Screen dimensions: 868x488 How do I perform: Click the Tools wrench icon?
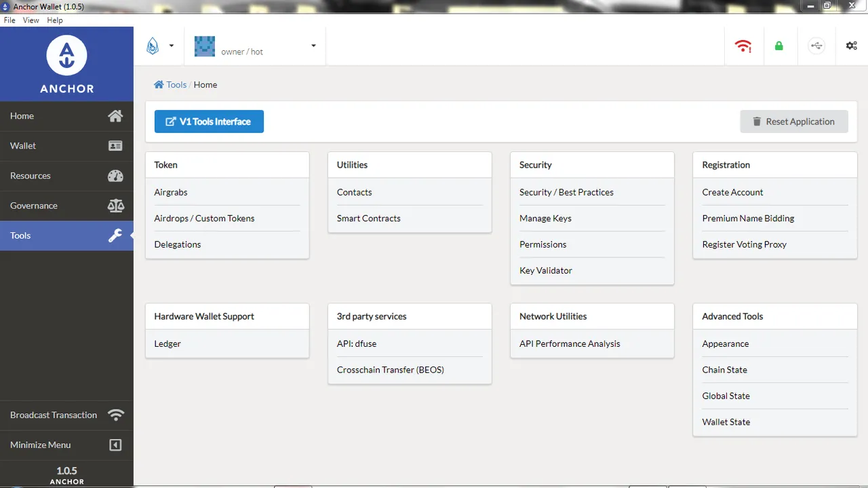coord(115,236)
